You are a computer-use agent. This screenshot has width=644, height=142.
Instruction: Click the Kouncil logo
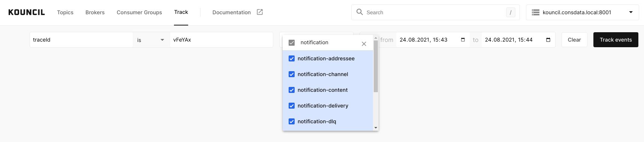point(27,12)
